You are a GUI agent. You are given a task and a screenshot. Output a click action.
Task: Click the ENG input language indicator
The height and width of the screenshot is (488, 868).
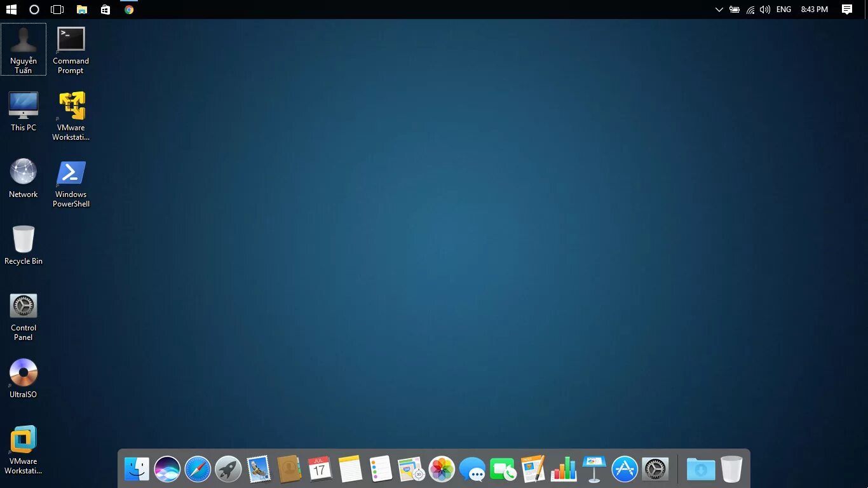coord(784,10)
